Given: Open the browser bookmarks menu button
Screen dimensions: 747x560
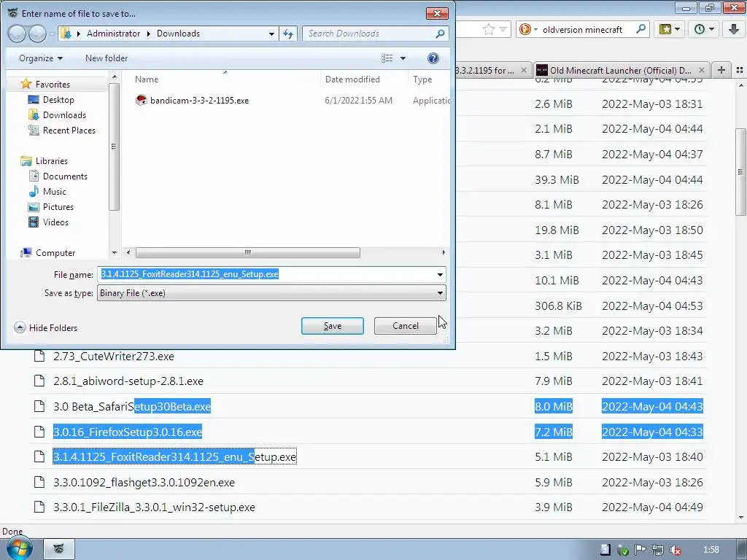Looking at the screenshot, I should pyautogui.click(x=670, y=29).
